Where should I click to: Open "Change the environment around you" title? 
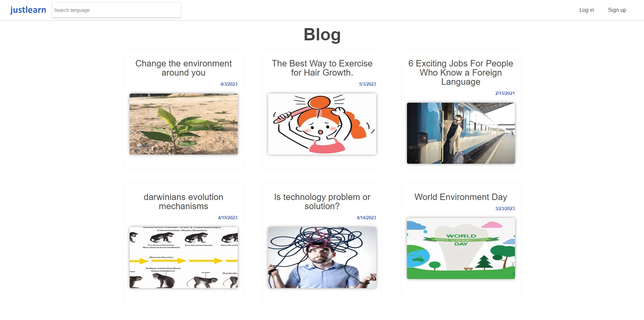pos(184,68)
